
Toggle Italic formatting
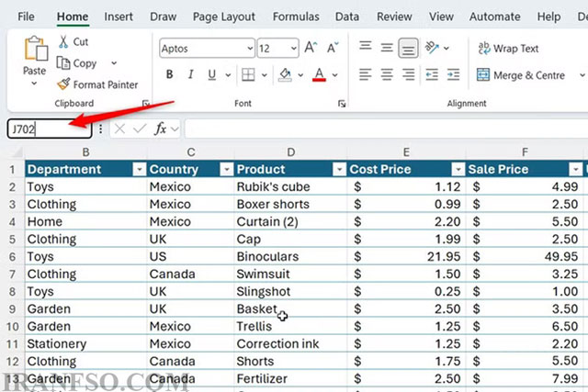click(x=191, y=74)
